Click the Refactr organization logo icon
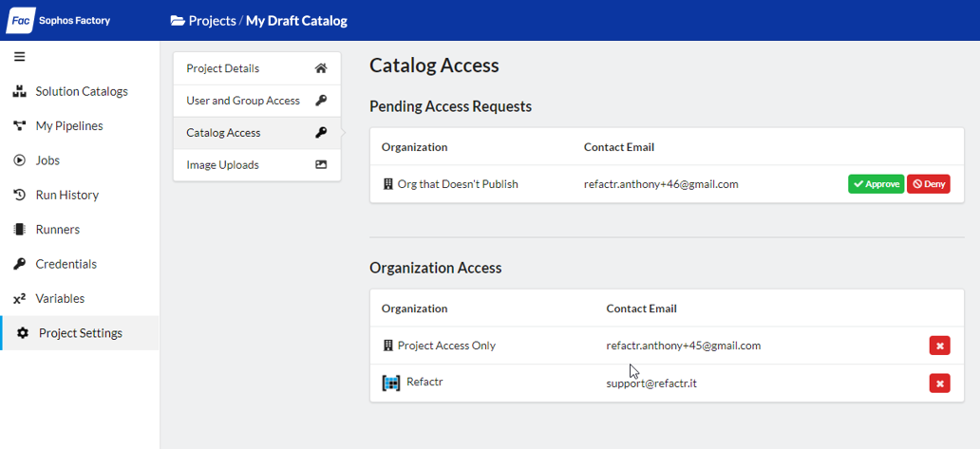 coord(391,383)
